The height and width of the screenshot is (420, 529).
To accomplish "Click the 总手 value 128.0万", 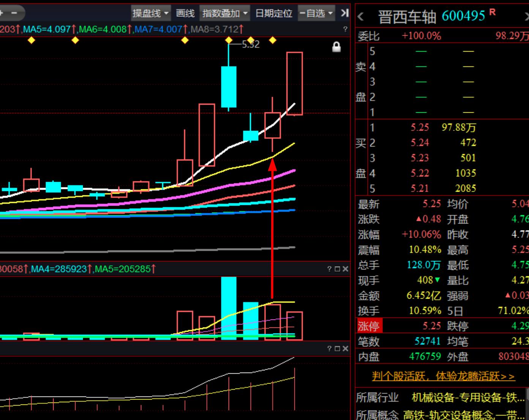I will pyautogui.click(x=424, y=265).
